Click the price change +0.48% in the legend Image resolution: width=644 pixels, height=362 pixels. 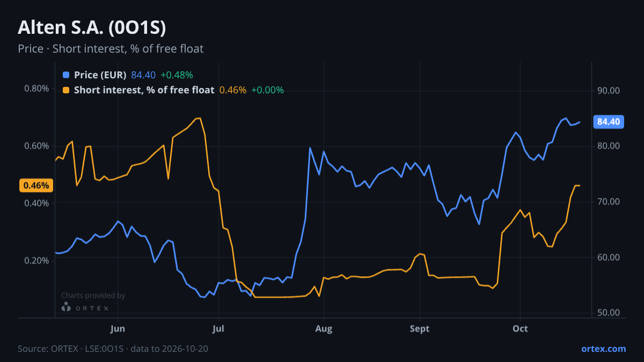(x=177, y=75)
